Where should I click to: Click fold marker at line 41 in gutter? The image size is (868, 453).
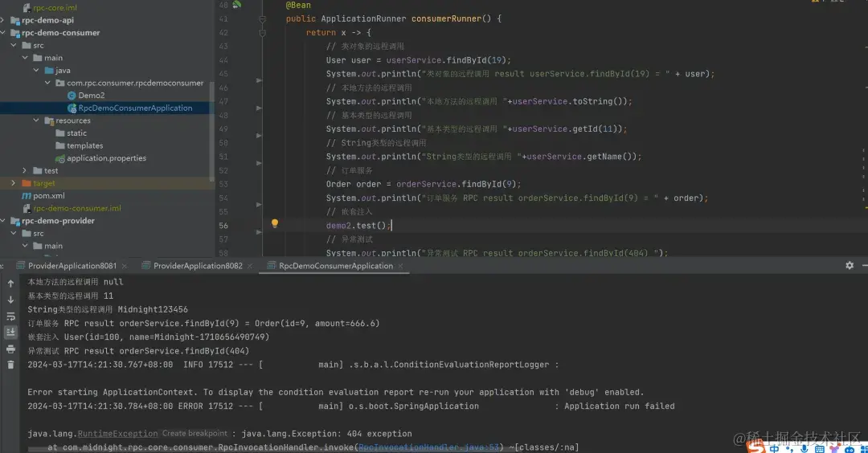click(262, 18)
